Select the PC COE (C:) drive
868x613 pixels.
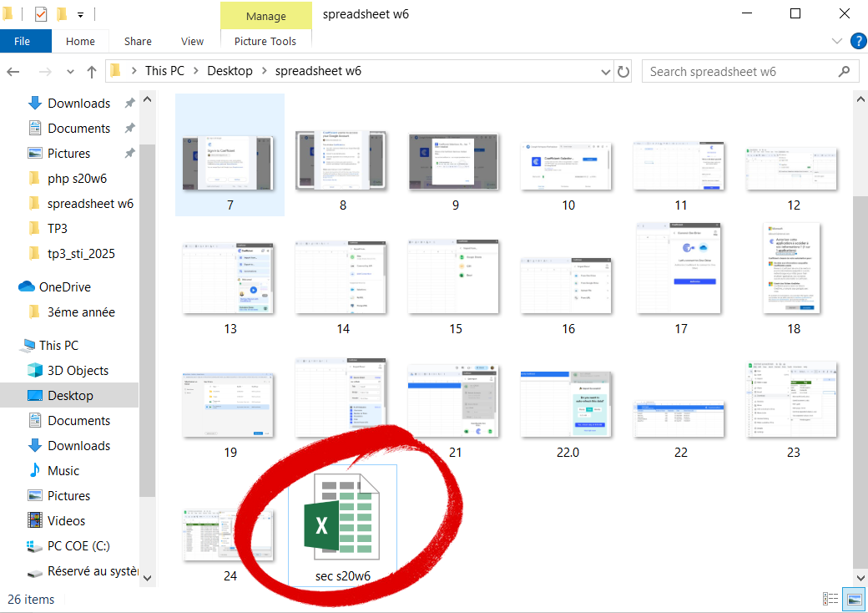(78, 546)
